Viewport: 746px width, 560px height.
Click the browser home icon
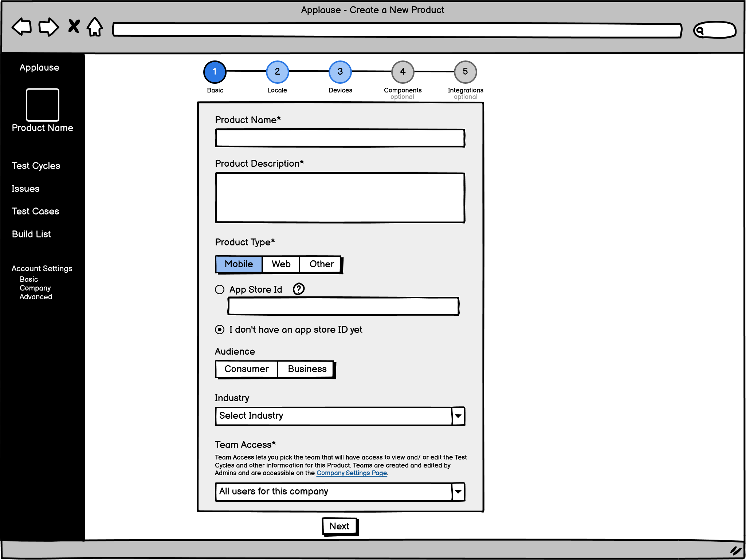95,27
